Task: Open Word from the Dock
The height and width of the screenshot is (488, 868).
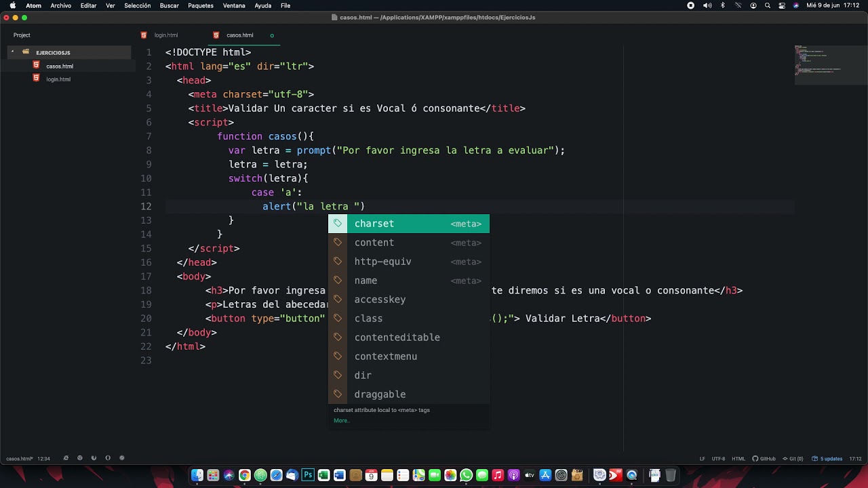Action: pos(339,476)
